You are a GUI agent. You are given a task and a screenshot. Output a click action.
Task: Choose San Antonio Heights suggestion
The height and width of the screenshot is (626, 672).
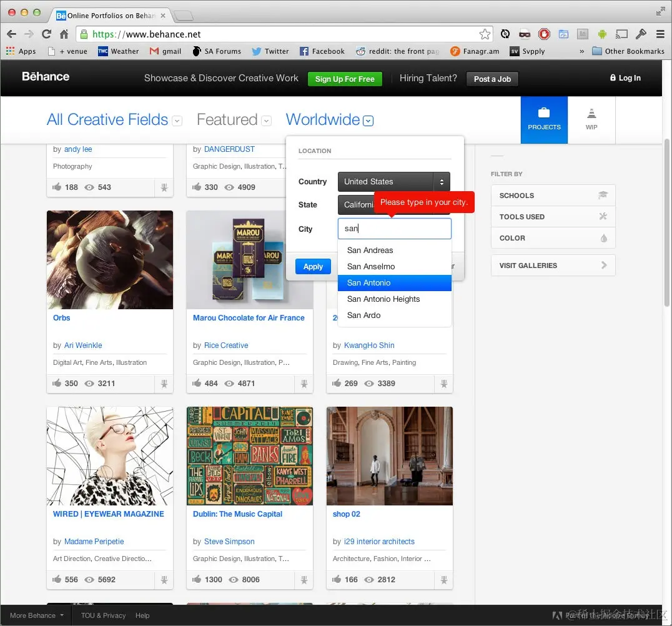394,299
